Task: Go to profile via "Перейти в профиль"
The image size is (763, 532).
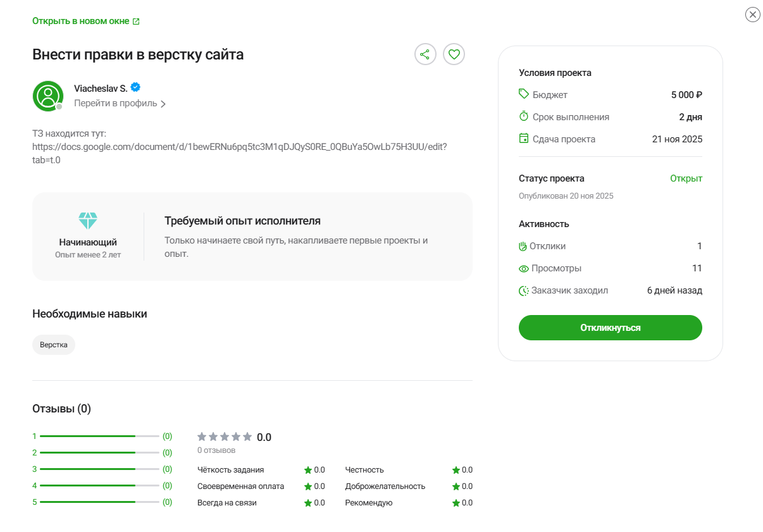Action: click(115, 104)
